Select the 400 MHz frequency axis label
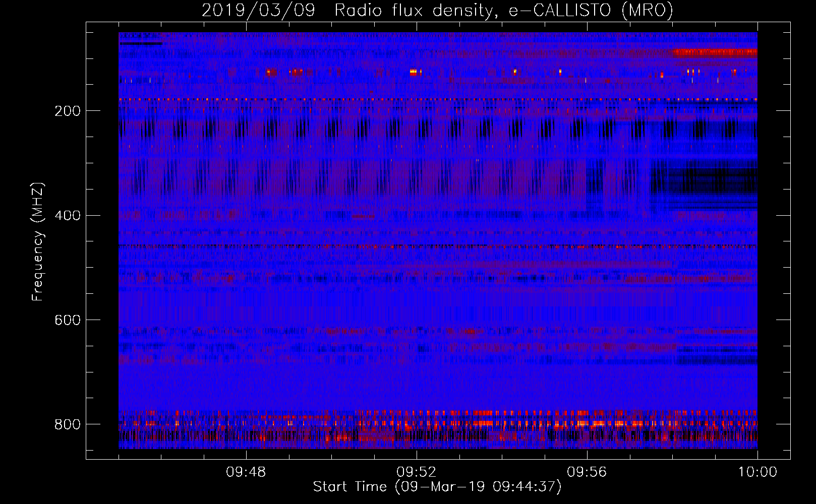Screen dimensions: 816x504 pos(68,216)
